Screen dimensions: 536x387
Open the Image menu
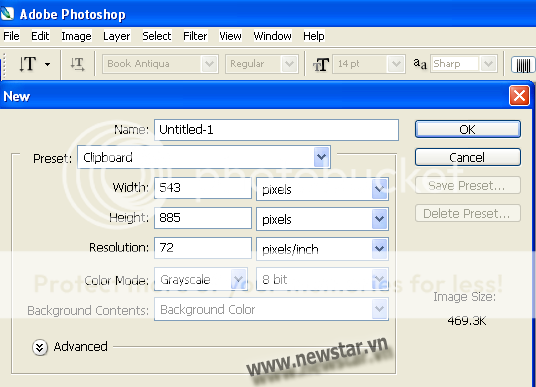(76, 36)
